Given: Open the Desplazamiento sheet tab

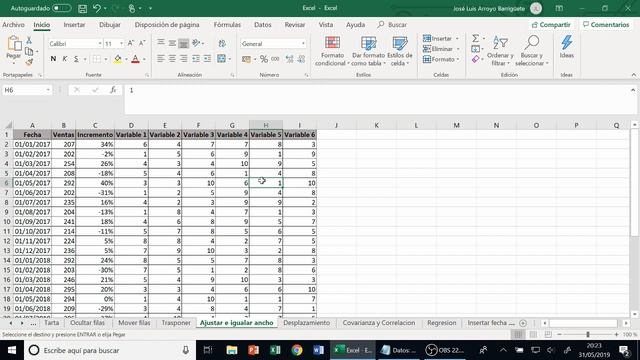Looking at the screenshot, I should [x=307, y=323].
